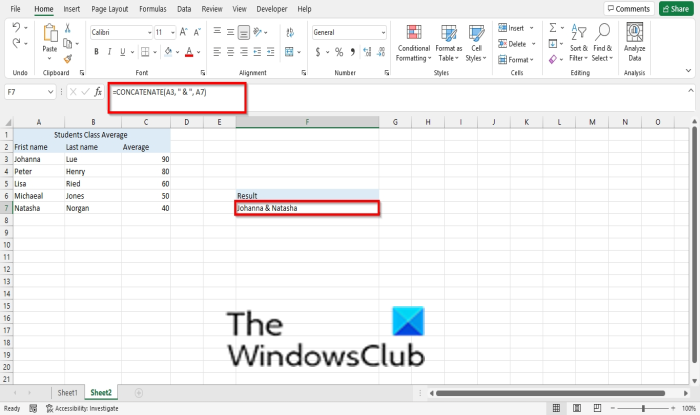Toggle Align Right
The height and width of the screenshot is (415, 700).
click(244, 52)
